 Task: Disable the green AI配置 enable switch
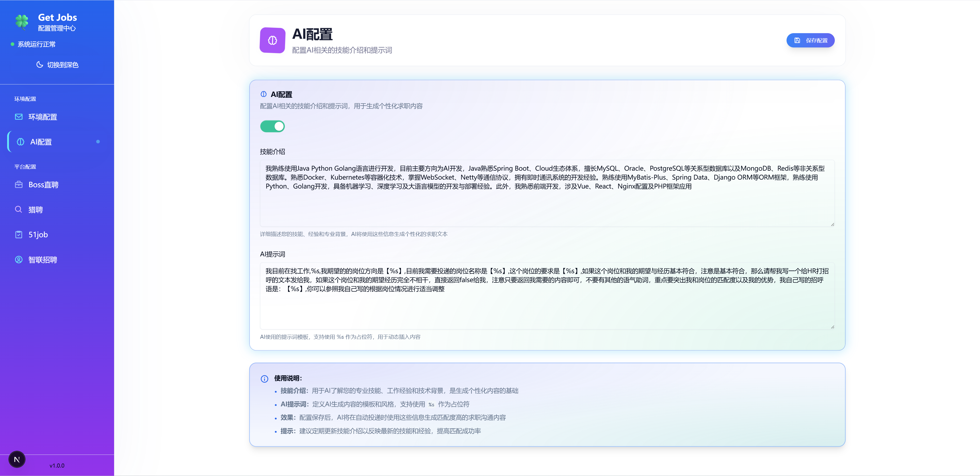point(272,126)
